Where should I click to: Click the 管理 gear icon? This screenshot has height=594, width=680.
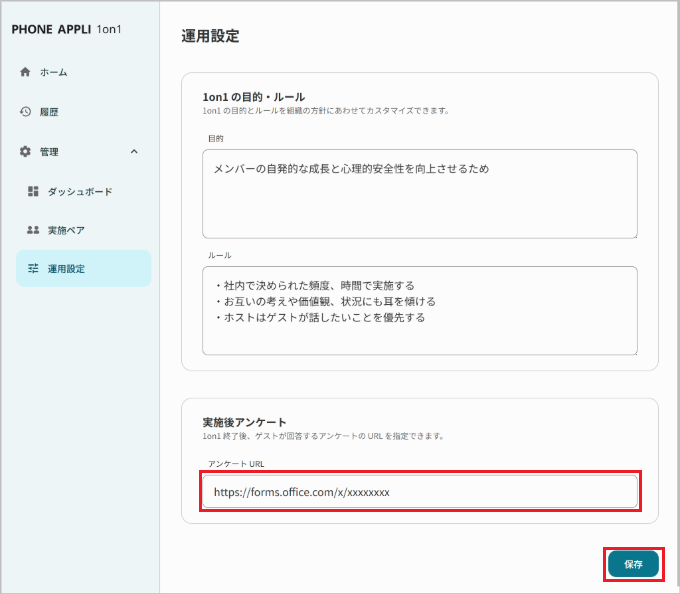point(25,151)
